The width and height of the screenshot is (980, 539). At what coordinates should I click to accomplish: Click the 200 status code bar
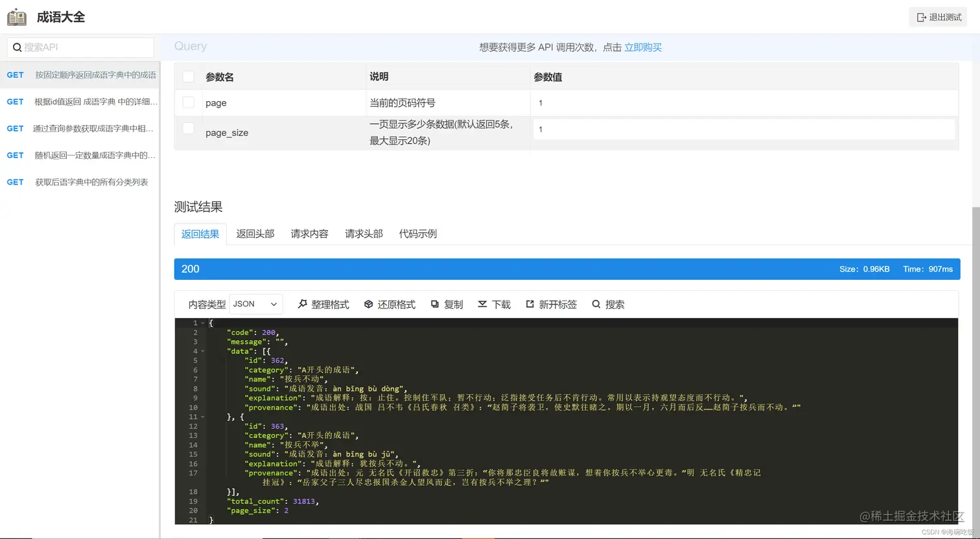pos(567,269)
